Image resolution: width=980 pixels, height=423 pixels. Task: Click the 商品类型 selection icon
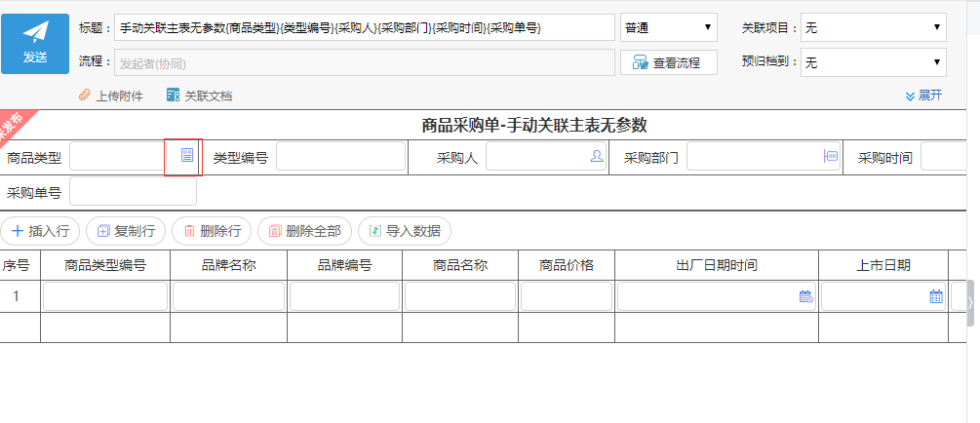click(187, 156)
